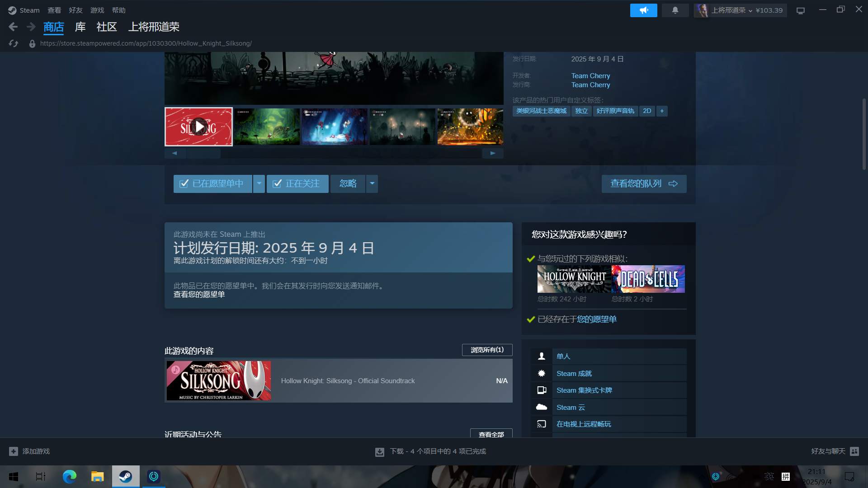Switch to the 社区 tab
The image size is (868, 488).
point(107,27)
